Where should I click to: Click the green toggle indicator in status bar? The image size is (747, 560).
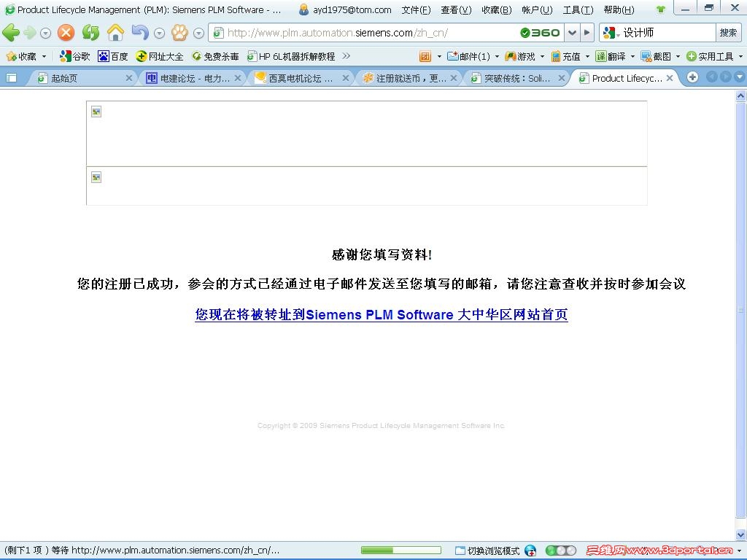(x=561, y=551)
